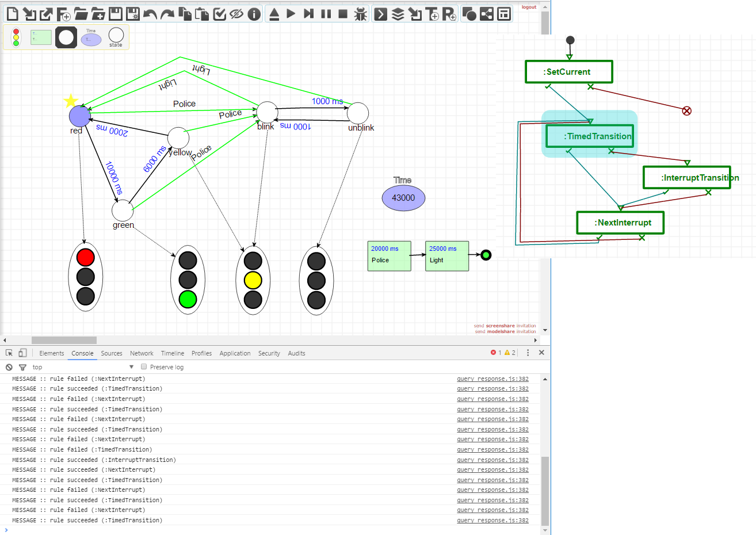Open the Sources tab

tap(112, 353)
